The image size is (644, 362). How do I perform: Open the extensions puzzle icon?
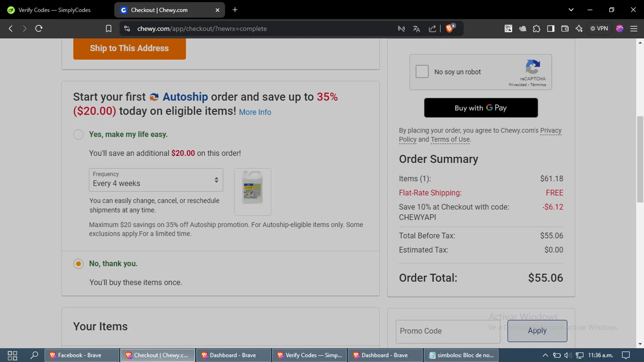tap(537, 29)
